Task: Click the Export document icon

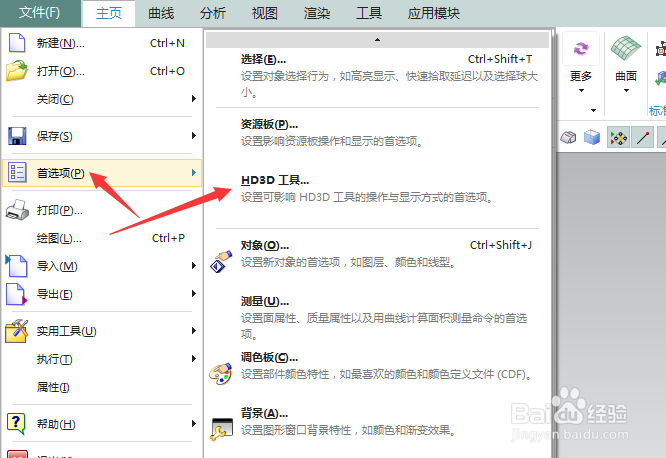Action: tap(17, 294)
